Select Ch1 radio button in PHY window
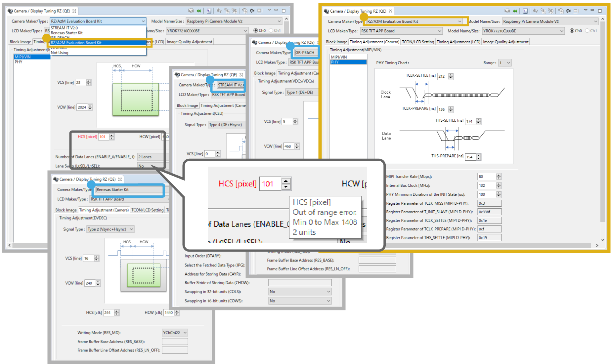Screen dimensions: 612x364 coord(588,30)
